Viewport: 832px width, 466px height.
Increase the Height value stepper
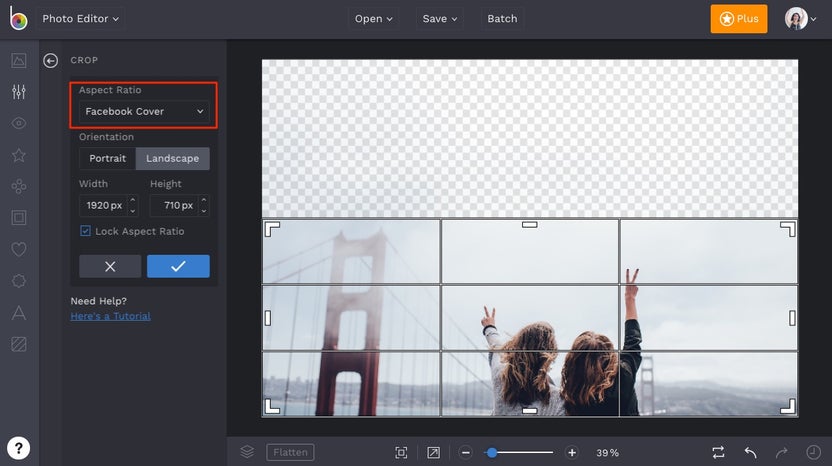[x=204, y=200]
